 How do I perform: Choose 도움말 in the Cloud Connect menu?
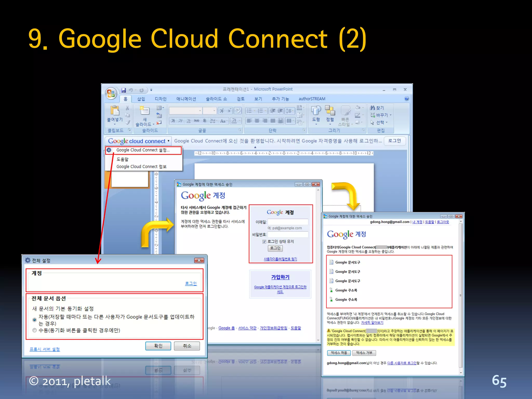pos(122,159)
